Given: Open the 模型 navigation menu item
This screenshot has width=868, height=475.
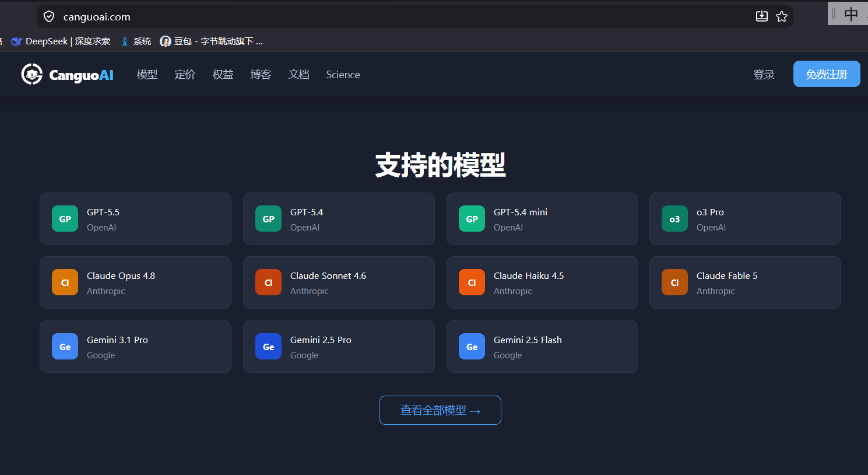Looking at the screenshot, I should [x=147, y=74].
